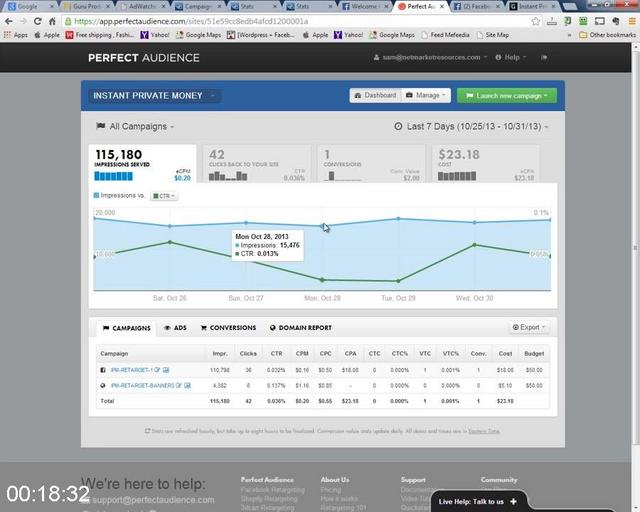
Task: Switch to the Ads tab
Action: point(175,328)
